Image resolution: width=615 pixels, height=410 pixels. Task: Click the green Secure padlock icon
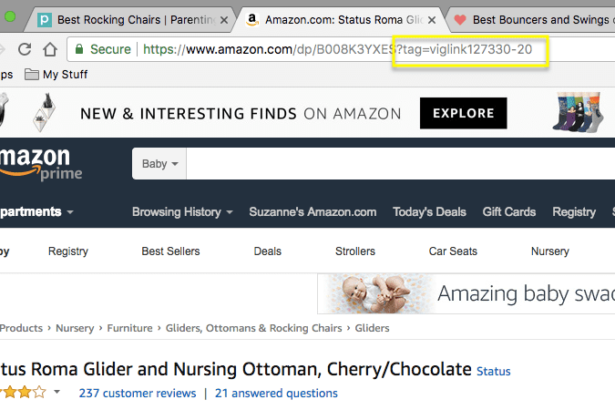pos(79,49)
